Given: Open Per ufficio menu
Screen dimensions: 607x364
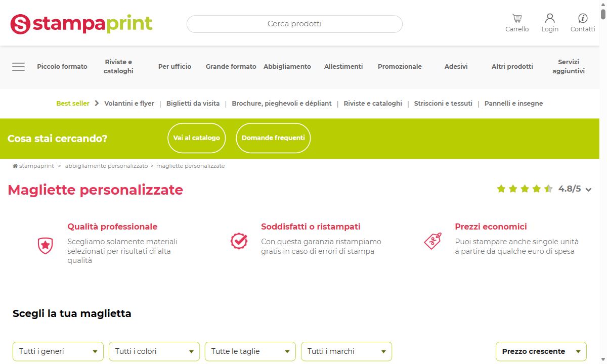Looking at the screenshot, I should 175,67.
